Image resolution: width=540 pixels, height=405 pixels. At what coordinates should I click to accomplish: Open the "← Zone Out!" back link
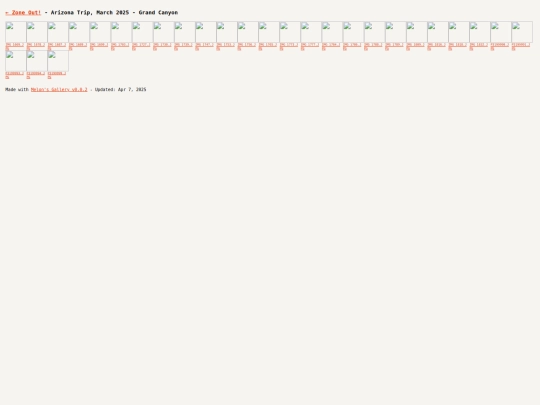23,12
